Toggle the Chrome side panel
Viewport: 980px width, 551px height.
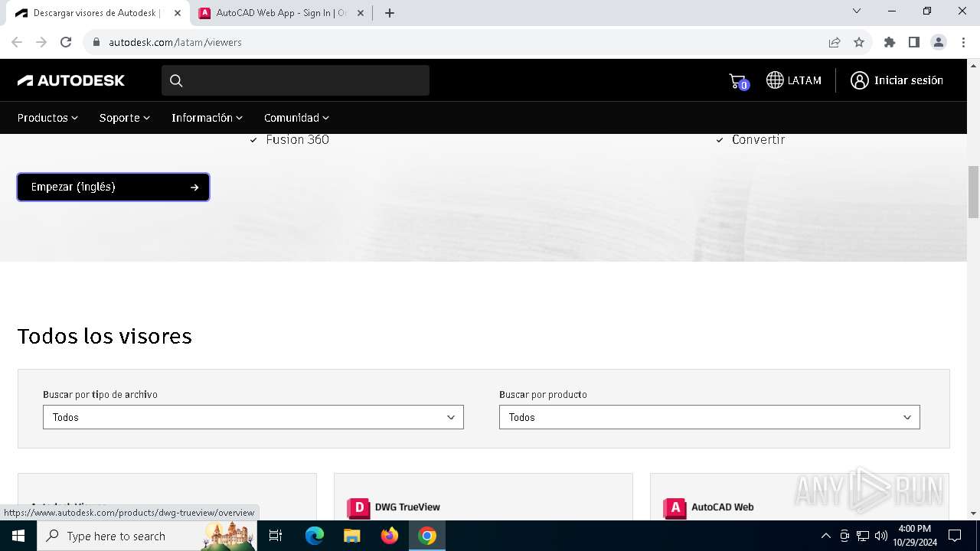[914, 42]
